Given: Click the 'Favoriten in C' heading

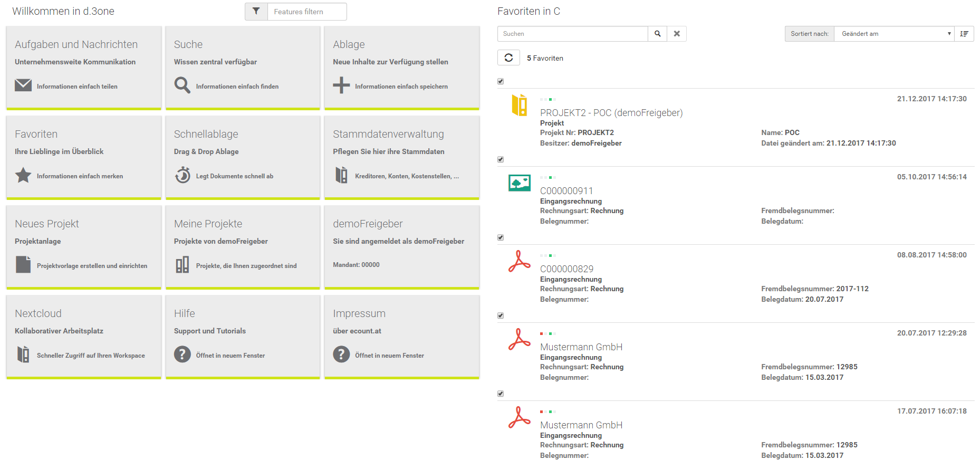Looking at the screenshot, I should pos(529,11).
